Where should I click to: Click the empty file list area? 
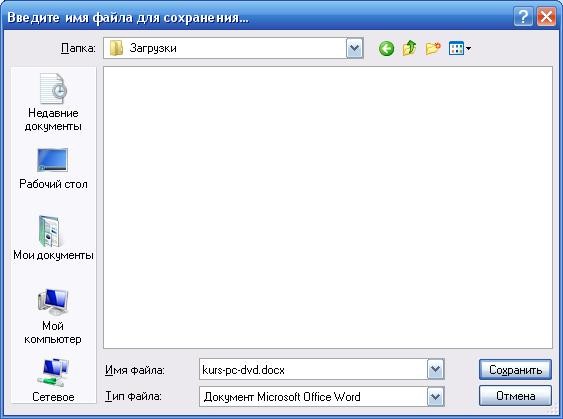click(328, 207)
